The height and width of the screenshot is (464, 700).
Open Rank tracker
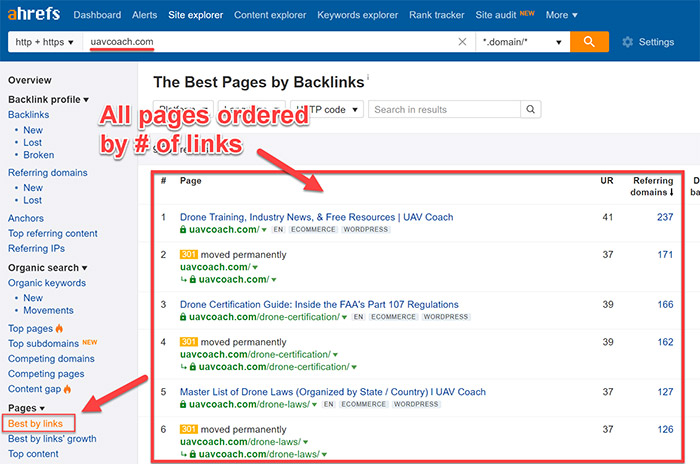point(437,15)
